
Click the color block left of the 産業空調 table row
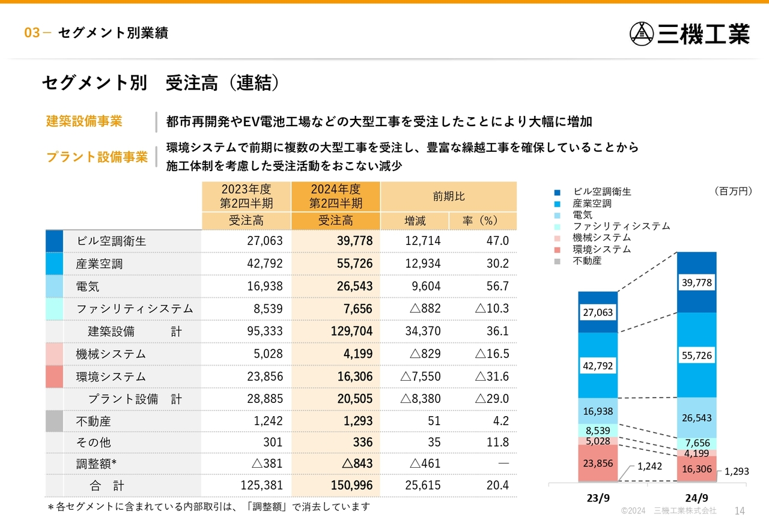click(54, 264)
